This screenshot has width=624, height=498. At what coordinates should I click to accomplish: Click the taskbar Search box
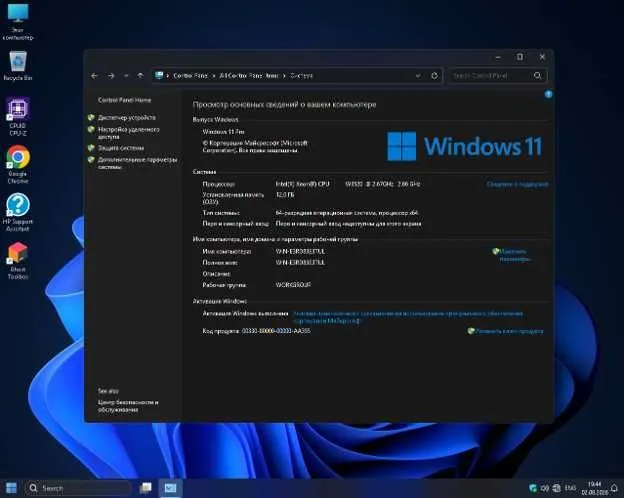pos(78,488)
